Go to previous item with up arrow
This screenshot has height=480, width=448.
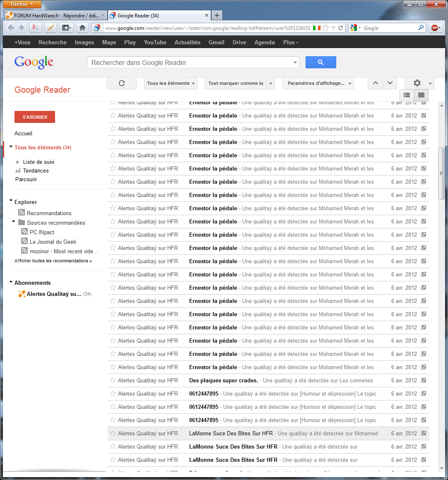375,83
